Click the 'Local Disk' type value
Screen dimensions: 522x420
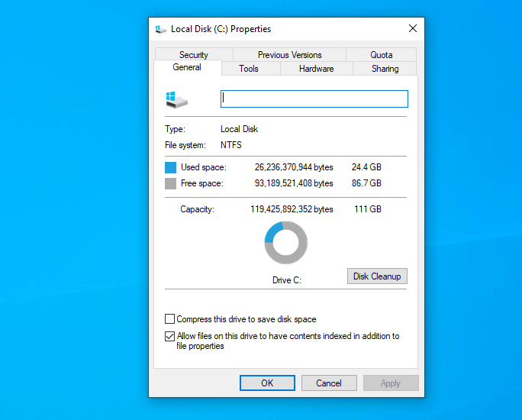239,129
